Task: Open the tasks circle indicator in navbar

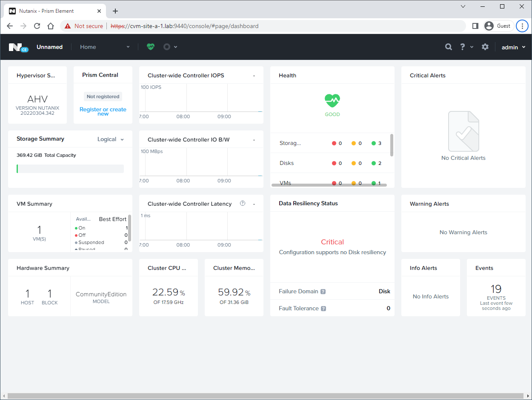Action: point(167,47)
